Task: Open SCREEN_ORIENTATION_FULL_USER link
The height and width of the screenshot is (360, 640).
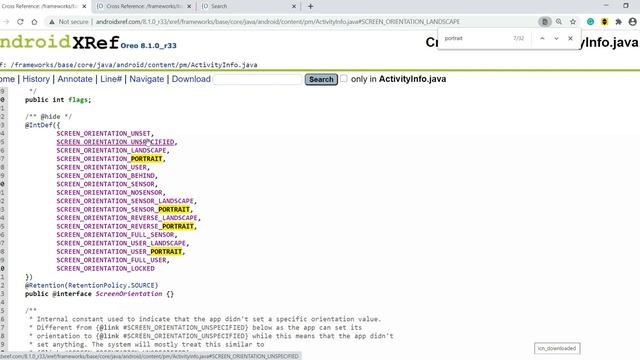Action: (111, 260)
